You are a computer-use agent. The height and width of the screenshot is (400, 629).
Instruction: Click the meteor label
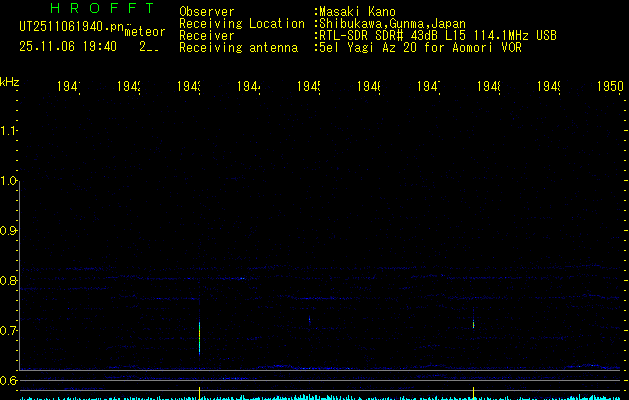144,33
